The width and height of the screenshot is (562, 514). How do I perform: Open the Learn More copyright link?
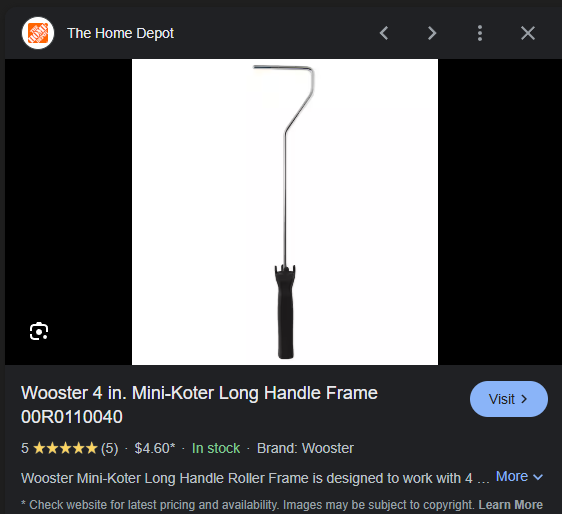[x=511, y=505]
